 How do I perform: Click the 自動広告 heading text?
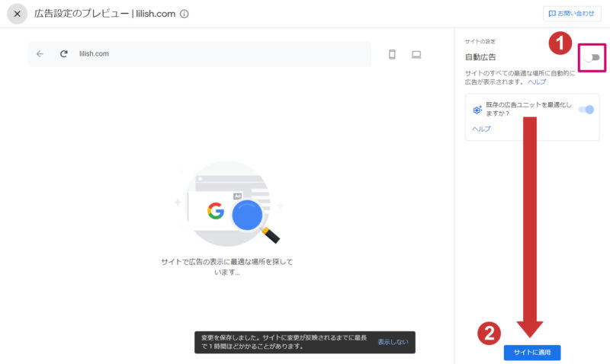[480, 57]
